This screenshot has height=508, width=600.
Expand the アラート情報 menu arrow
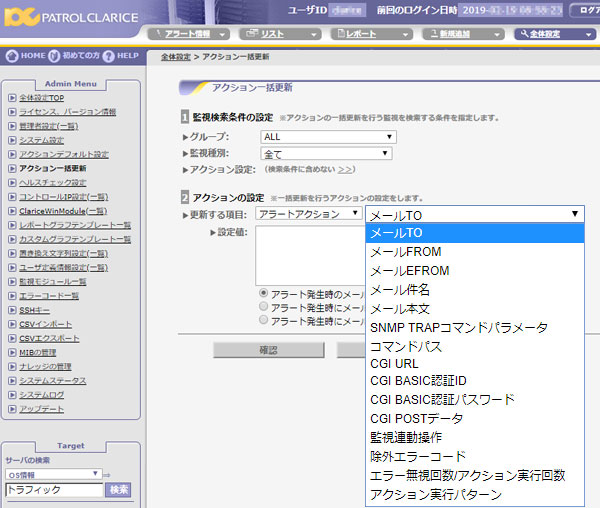point(222,34)
